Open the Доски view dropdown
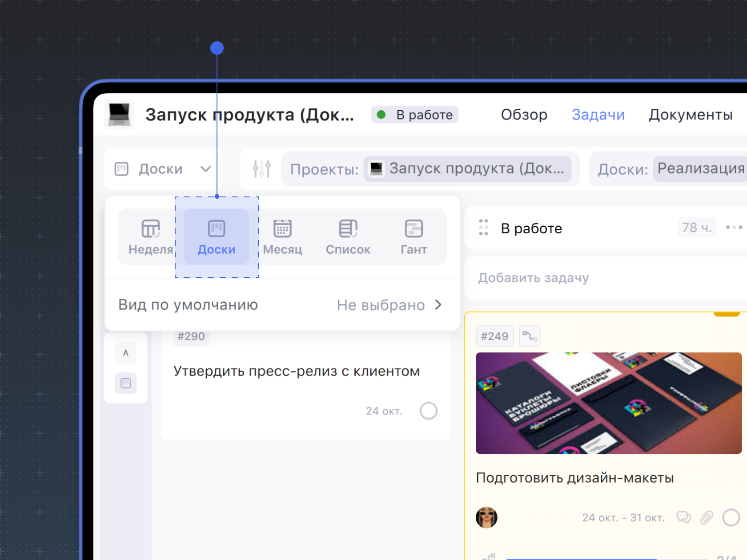This screenshot has height=560, width=747. click(163, 169)
